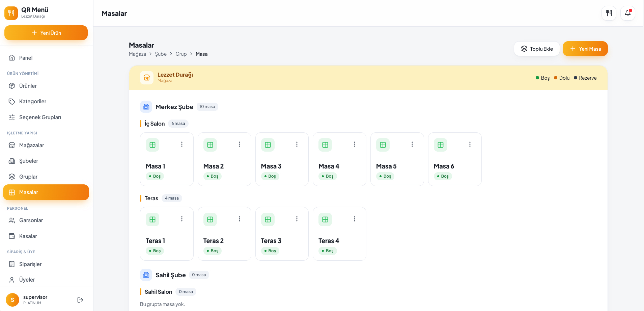Viewport: 644px width, 311px height.
Task: Click the Masa 6 Boş status badge
Action: pos(443,176)
